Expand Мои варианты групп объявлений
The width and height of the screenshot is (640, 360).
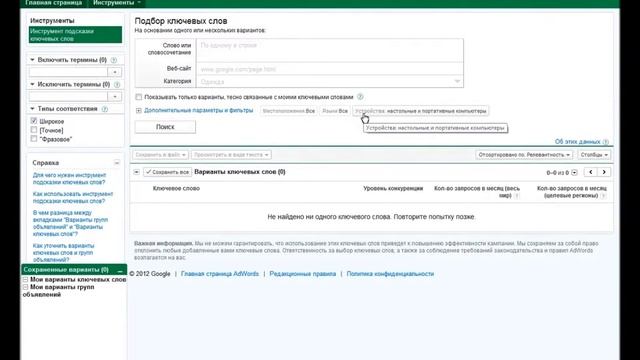pos(26,287)
